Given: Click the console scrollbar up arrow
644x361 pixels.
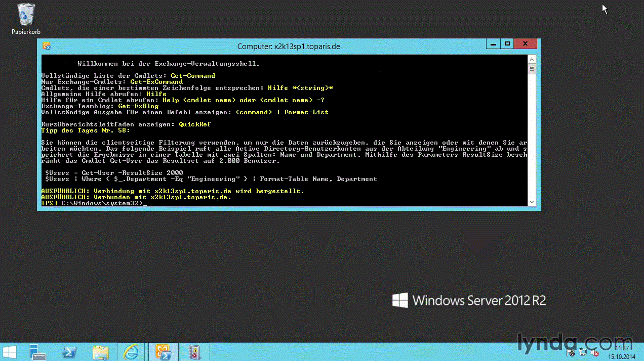Looking at the screenshot, I should [532, 59].
